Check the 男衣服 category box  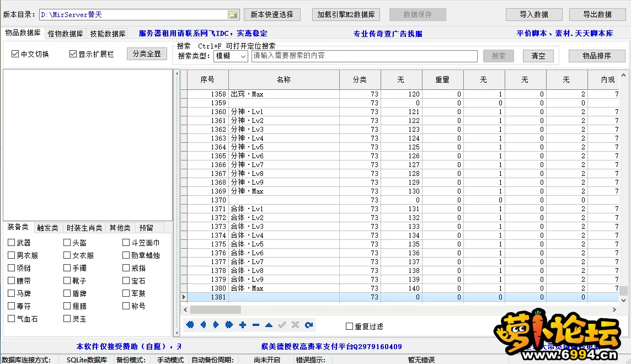tap(11, 255)
